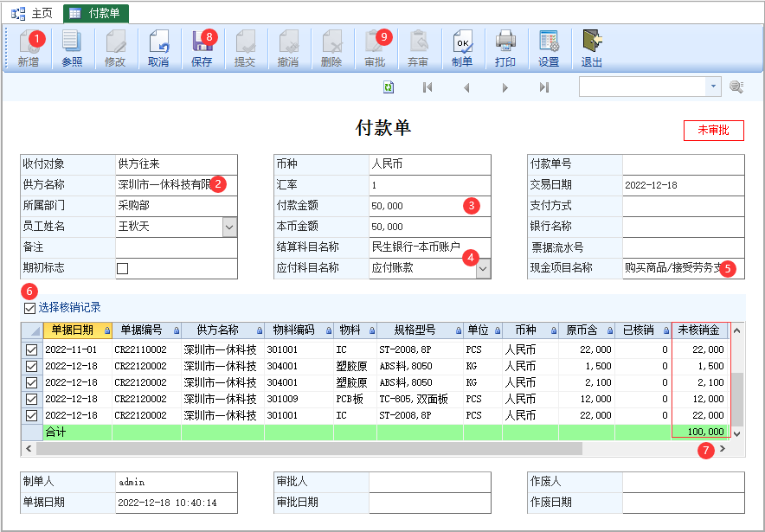Uncheck the PCB板 row checkbox

31,399
